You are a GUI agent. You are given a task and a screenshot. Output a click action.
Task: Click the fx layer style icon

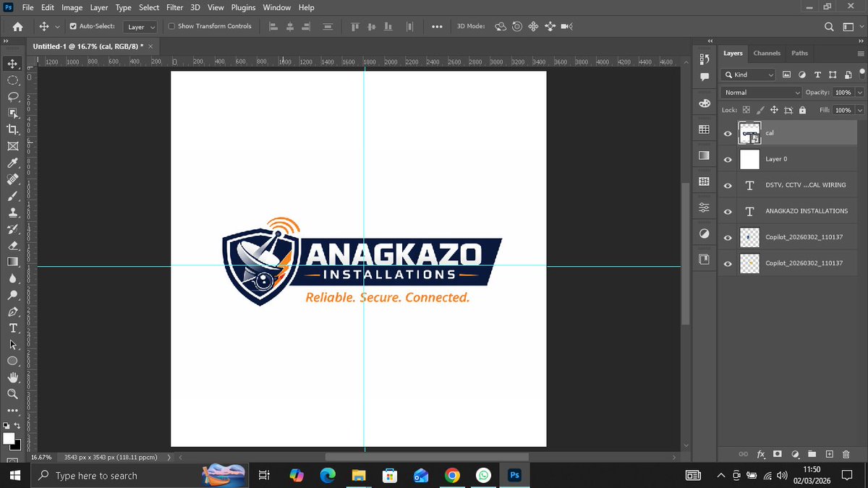(761, 454)
